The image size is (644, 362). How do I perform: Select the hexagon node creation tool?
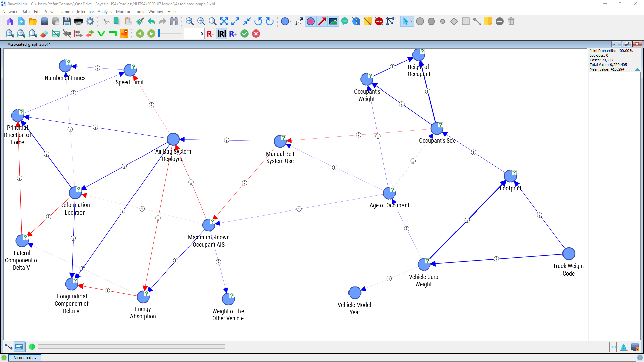point(431,22)
